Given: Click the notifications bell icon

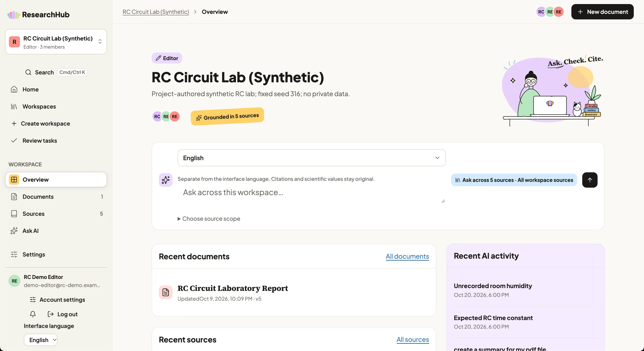Looking at the screenshot, I should [33, 314].
